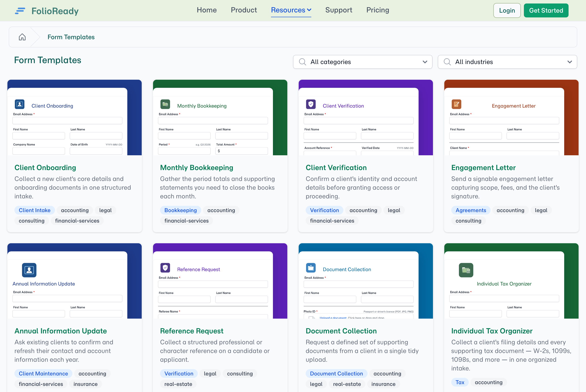Expand the All categories chevron
The height and width of the screenshot is (392, 586).
click(425, 62)
